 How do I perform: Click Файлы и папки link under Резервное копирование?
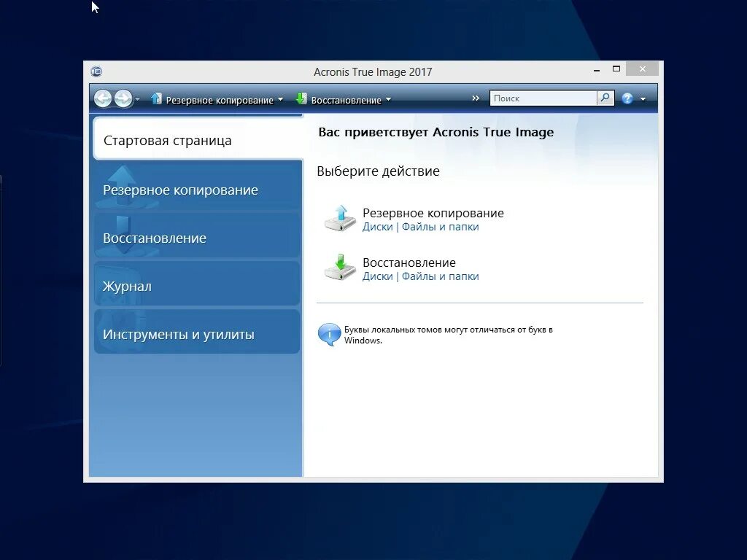point(440,227)
